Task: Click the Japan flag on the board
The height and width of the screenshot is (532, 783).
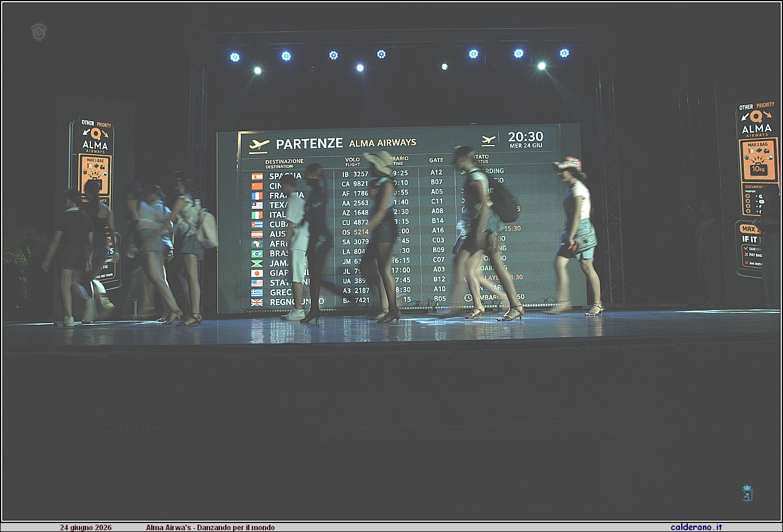Action: pos(257,273)
